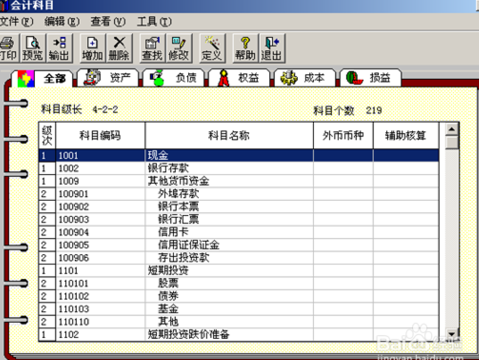479x360 pixels.
Task: Select the 债券 row
Action: click(x=239, y=296)
